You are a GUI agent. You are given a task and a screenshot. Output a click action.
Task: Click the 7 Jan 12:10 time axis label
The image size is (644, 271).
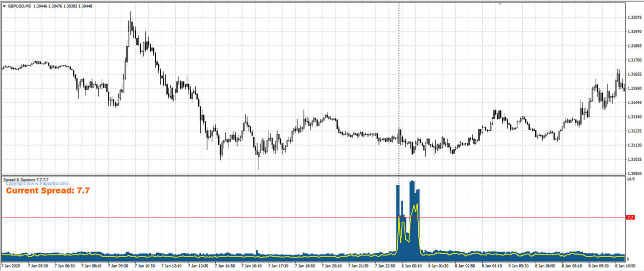coord(171,266)
